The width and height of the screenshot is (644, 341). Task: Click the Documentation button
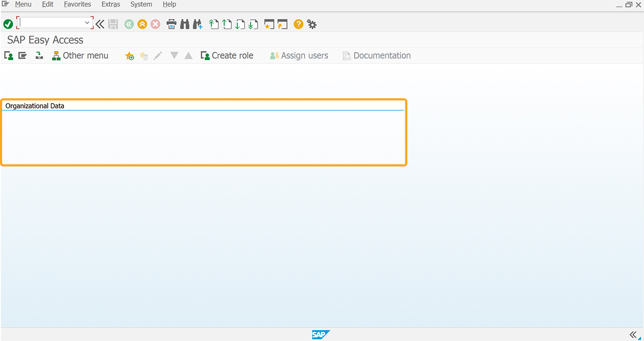[x=377, y=55]
